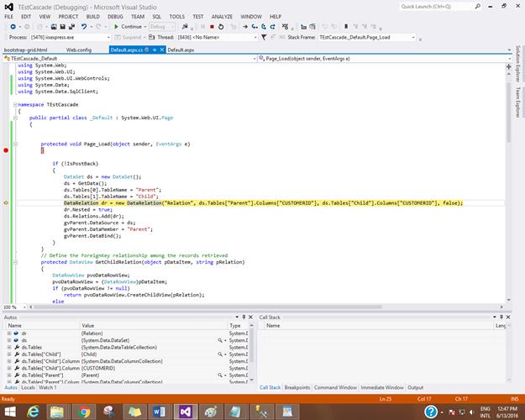525x420 pixels.
Task: Open the File Explorer taskbar icon
Action: coord(59,411)
